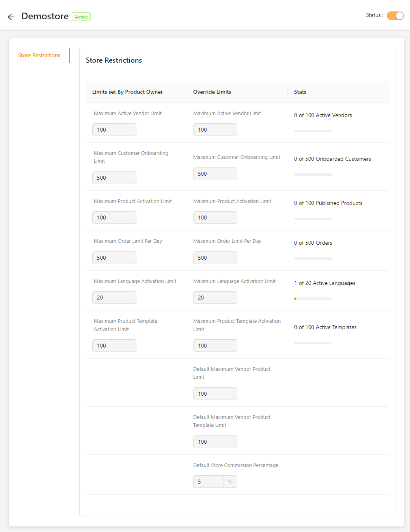Focus override Product Template Activation Limit field
The width and height of the screenshot is (410, 532).
(215, 346)
